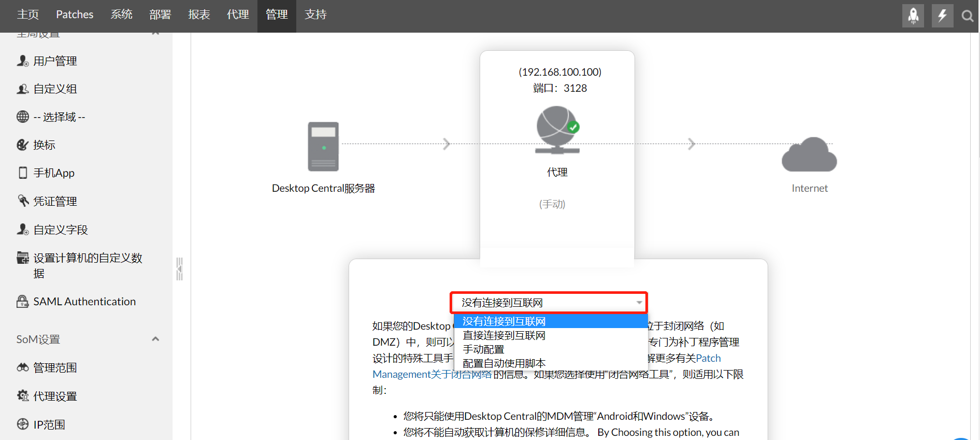Click the (192.168.100.100) proxy address text
Viewport: 980px width, 440px height.
pos(560,72)
